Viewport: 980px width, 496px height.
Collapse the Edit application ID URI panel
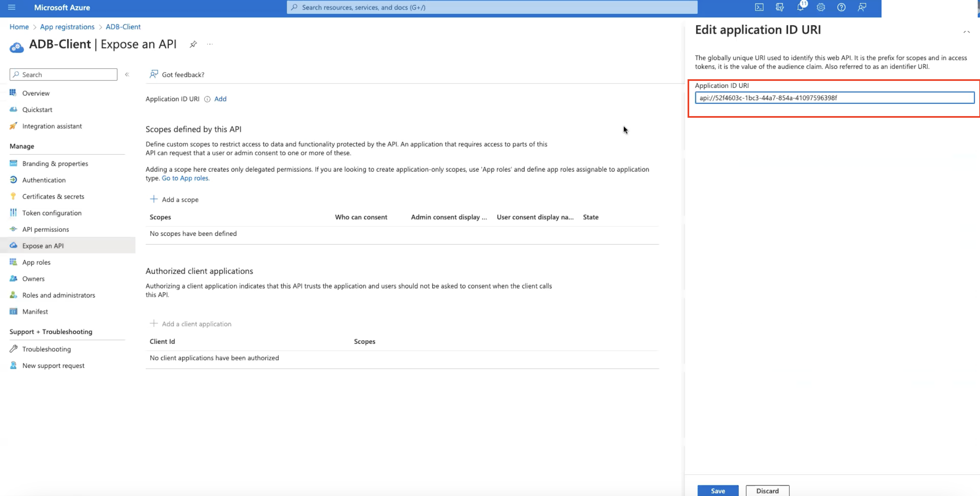(966, 32)
